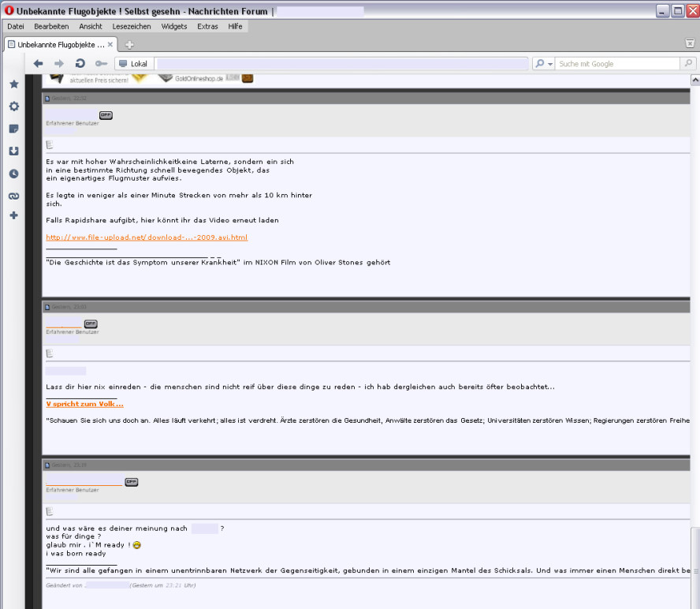Open the Links panel in sidebar
The image size is (700, 609).
pyautogui.click(x=14, y=196)
